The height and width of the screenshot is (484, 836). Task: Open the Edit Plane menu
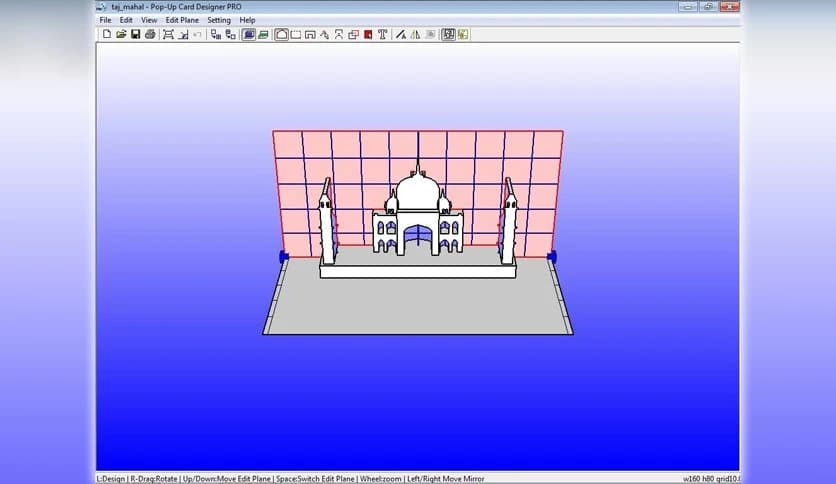point(182,20)
